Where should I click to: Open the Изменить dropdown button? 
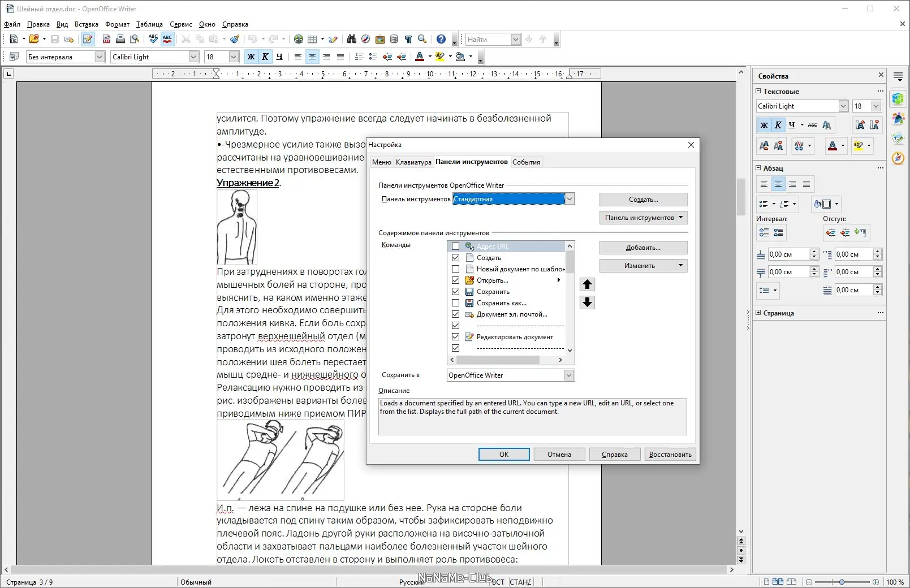pos(643,266)
